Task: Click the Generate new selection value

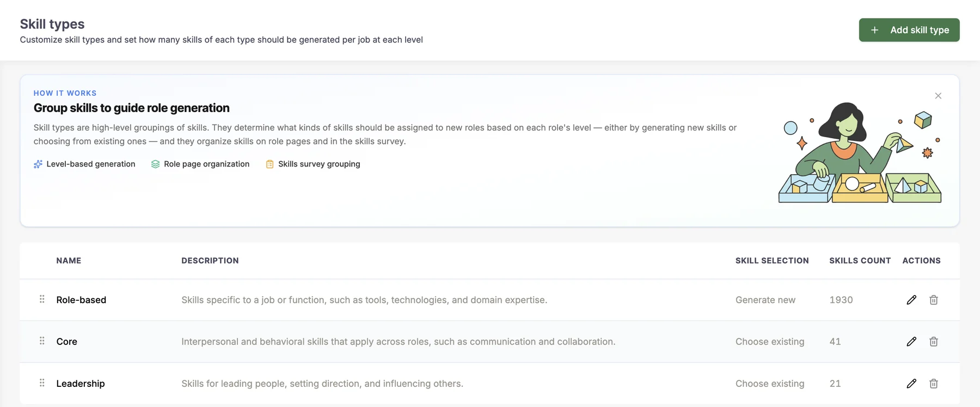Action: click(x=765, y=300)
